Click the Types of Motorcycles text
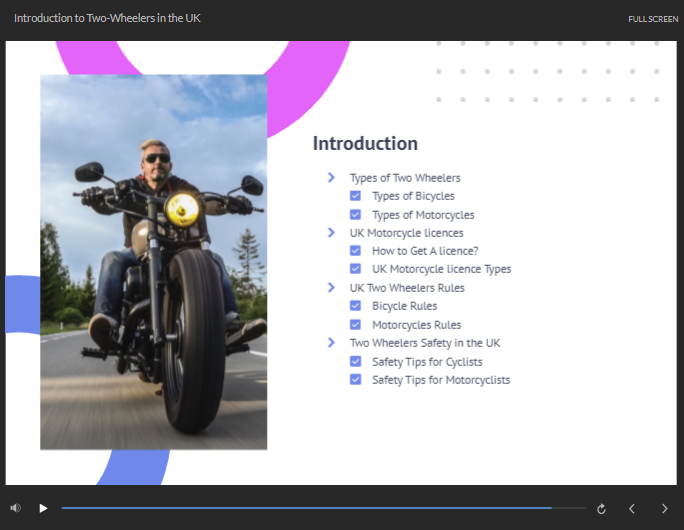Viewport: 684px width, 530px height. tap(423, 215)
